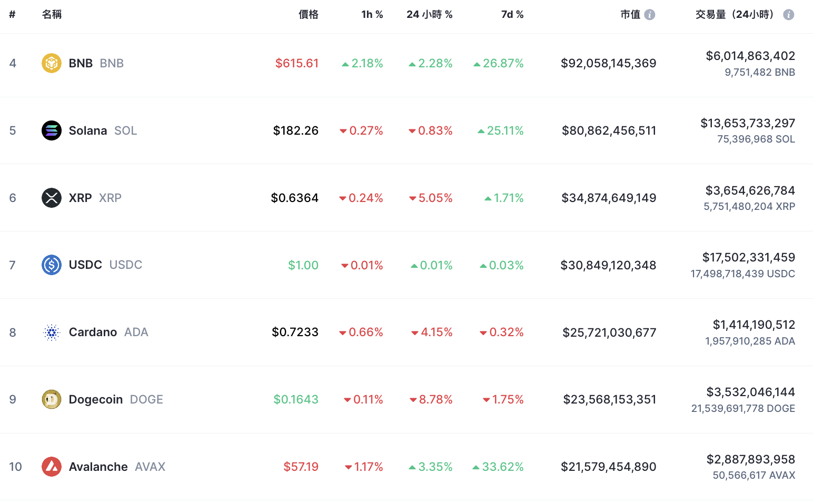Open the Dogecoin name link
813x504 pixels.
pyautogui.click(x=96, y=399)
